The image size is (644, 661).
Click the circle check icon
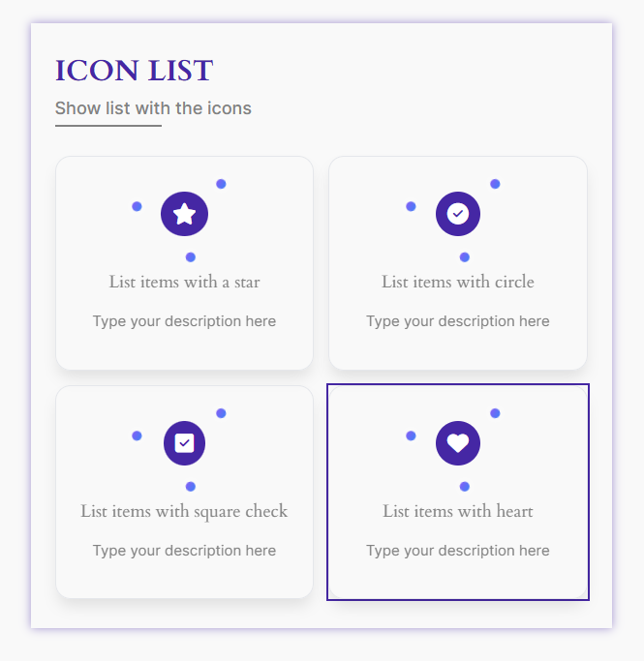coord(458,214)
